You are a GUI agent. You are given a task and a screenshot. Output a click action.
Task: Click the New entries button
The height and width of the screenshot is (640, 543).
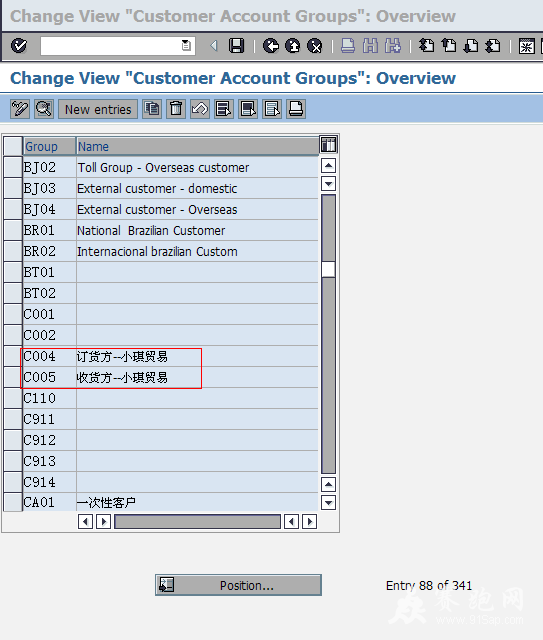[x=98, y=109]
